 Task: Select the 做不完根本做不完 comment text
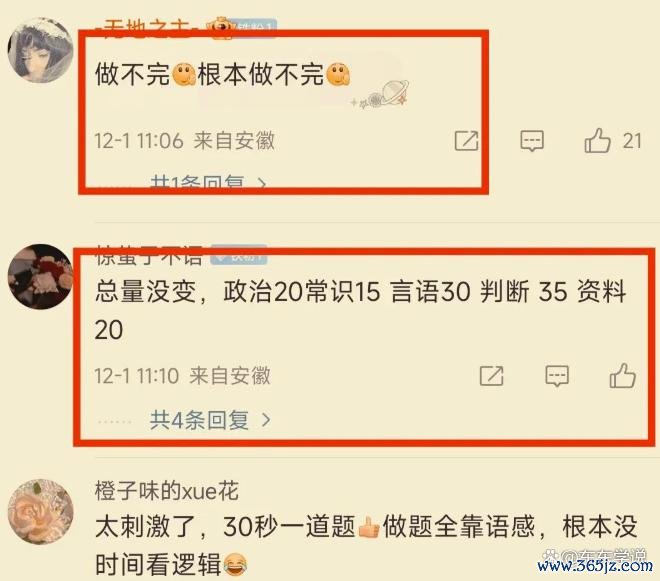[x=222, y=74]
